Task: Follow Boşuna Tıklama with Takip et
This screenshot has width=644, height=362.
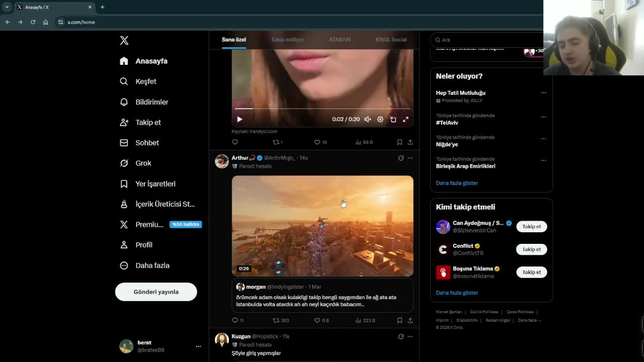Action: tap(531, 272)
